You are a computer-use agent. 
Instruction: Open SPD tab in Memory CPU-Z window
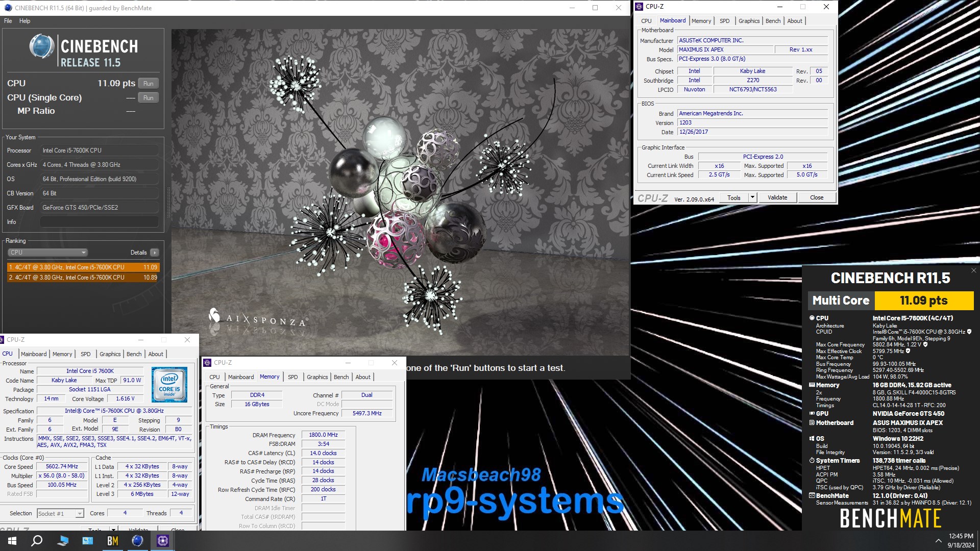pyautogui.click(x=292, y=377)
